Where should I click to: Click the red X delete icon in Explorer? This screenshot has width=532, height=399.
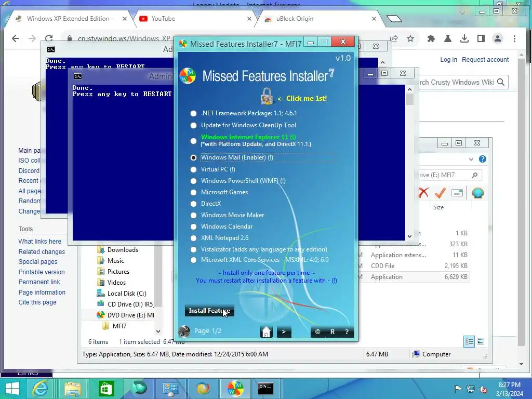[423, 193]
